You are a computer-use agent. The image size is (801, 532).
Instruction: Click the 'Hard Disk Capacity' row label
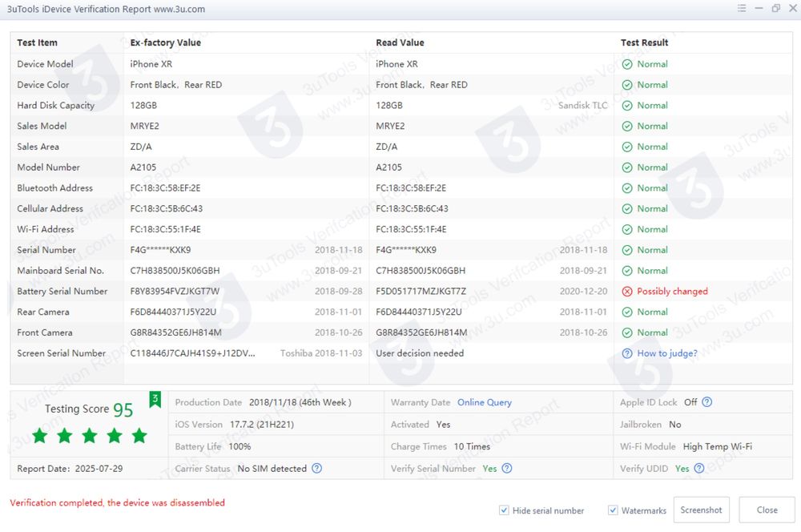tap(56, 105)
